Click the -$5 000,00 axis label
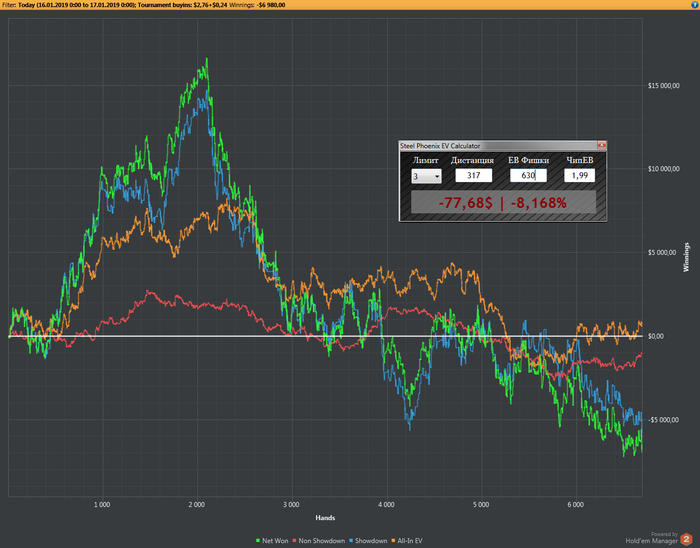The image size is (700, 548). [663, 420]
